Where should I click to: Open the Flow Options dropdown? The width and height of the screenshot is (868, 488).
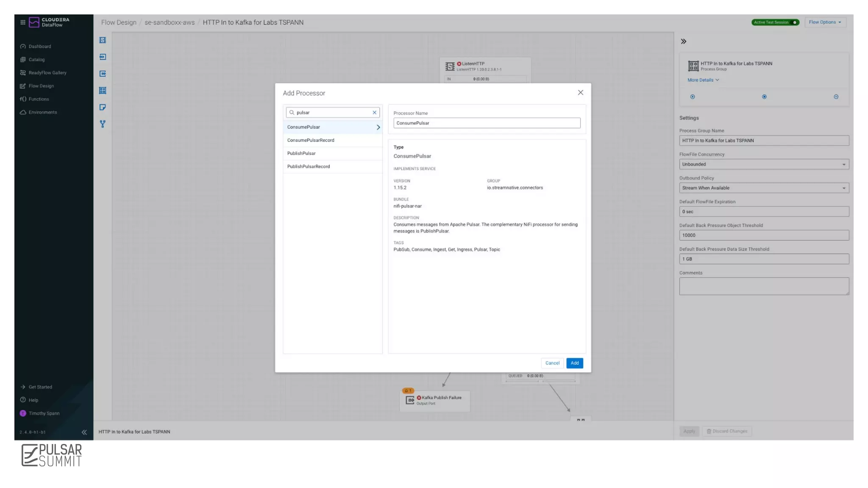[825, 22]
